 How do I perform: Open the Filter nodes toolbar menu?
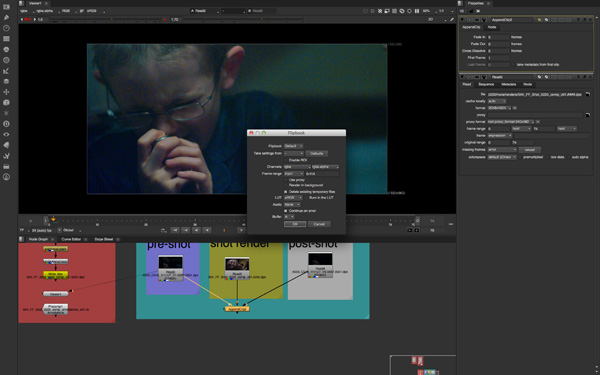click(x=6, y=60)
